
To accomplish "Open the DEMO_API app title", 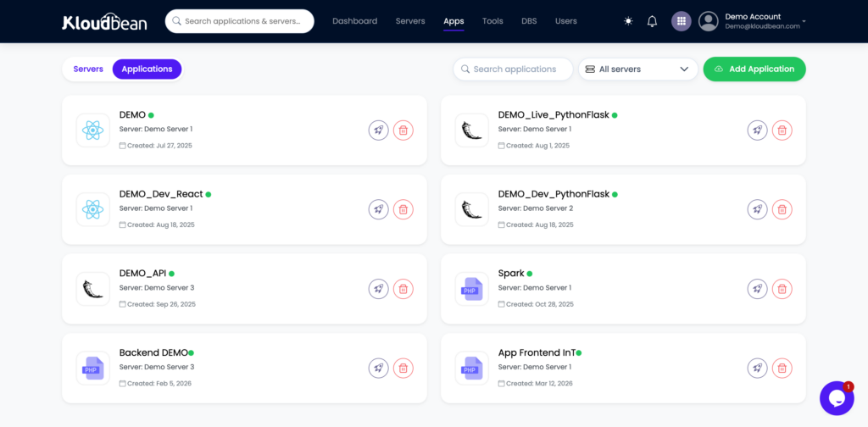I will point(142,274).
